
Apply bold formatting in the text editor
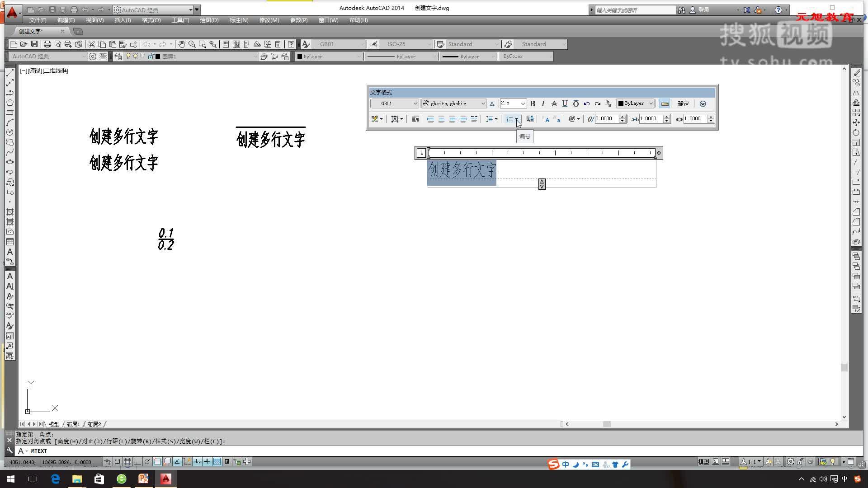[x=533, y=103]
